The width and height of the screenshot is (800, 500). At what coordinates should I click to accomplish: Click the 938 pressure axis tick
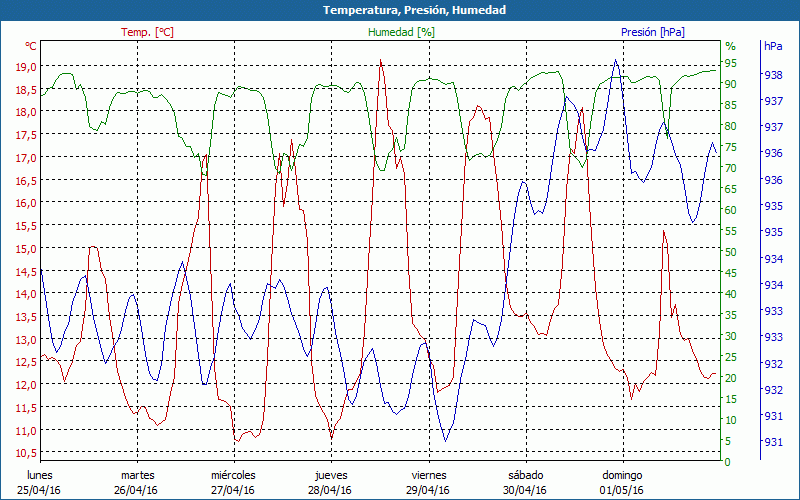coord(773,75)
